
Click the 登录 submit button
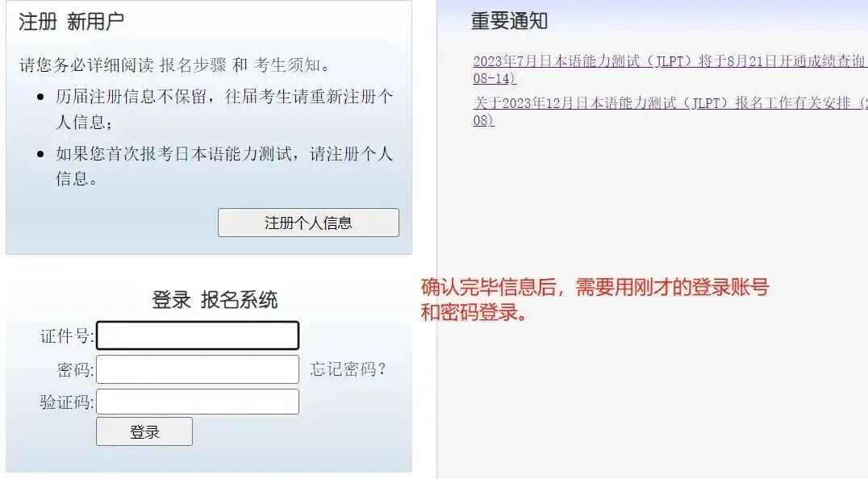coord(144,431)
